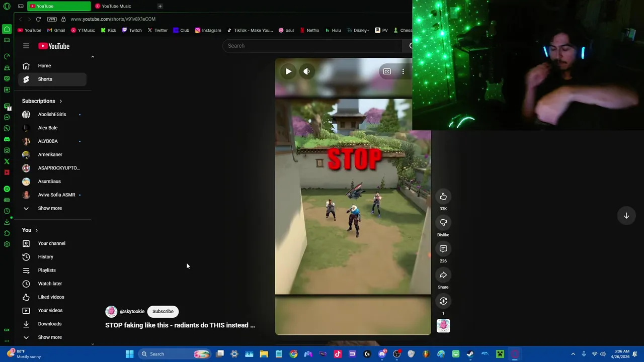
Task: Open @skytookie channel link
Action: point(132,312)
